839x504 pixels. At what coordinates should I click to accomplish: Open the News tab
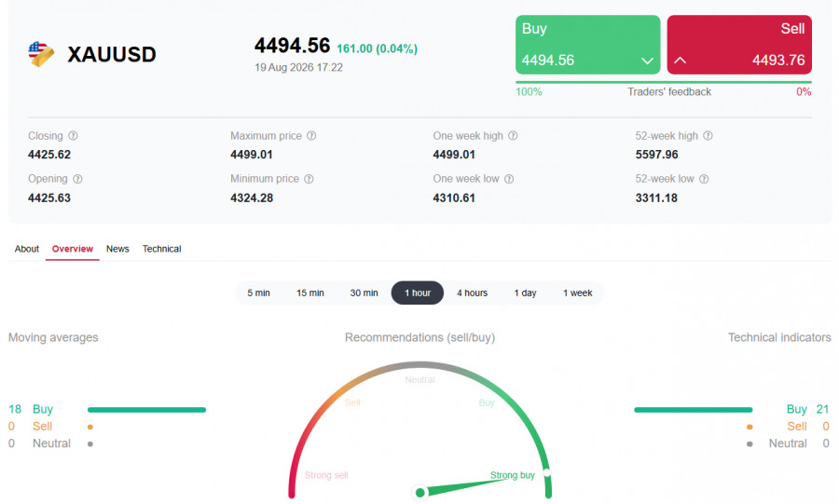click(x=117, y=249)
